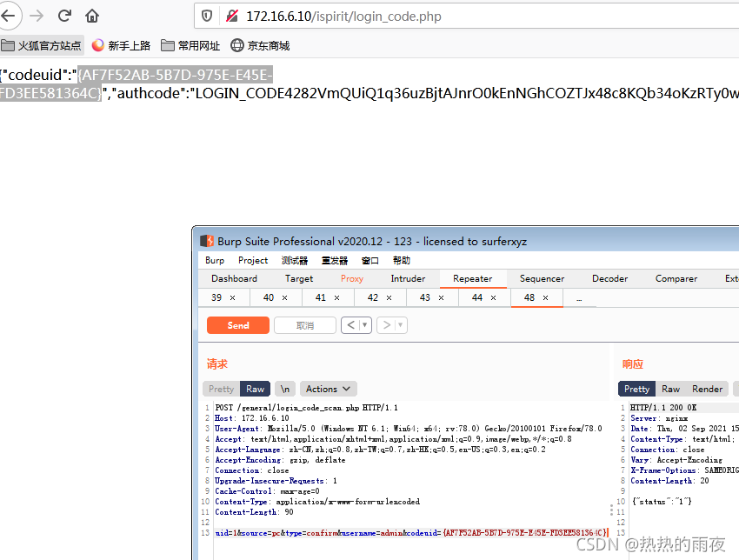Reload the page with the refresh icon
This screenshot has height=560, width=739.
(x=64, y=16)
